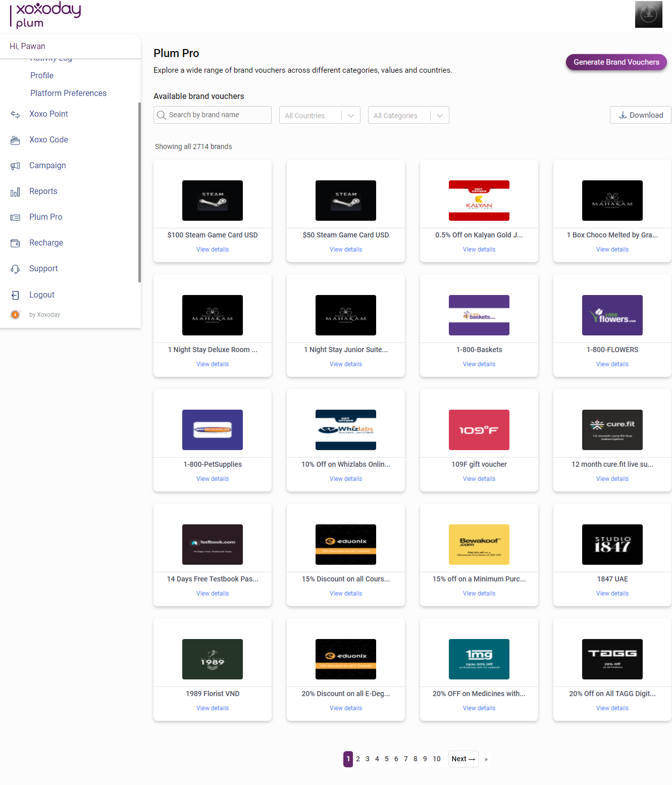
Task: Open the Recharge menu item
Action: click(46, 243)
